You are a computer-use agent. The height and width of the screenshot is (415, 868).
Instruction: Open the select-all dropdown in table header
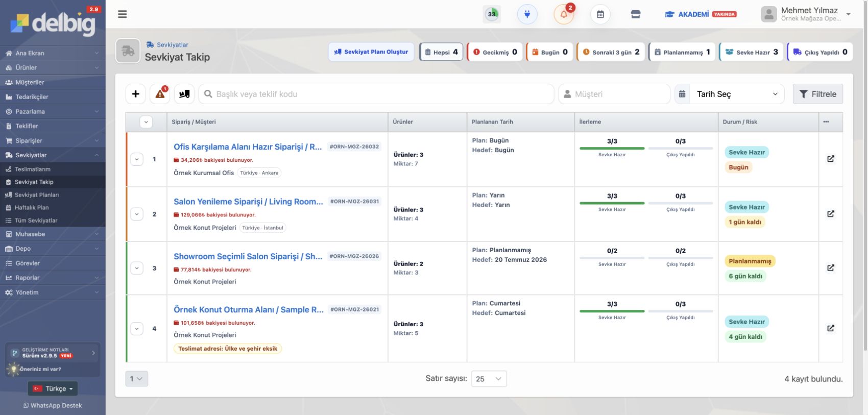tap(146, 122)
